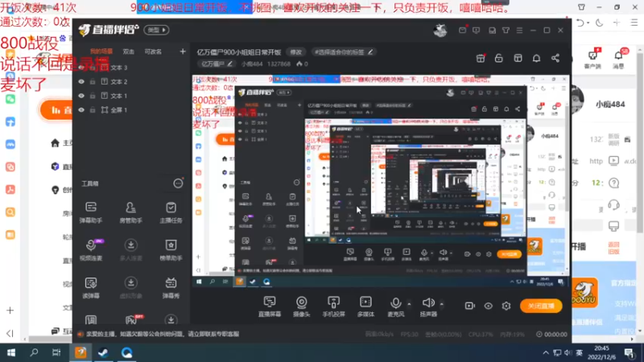Open settings gear next to 关闭直播
The width and height of the screenshot is (644, 362).
[506, 306]
